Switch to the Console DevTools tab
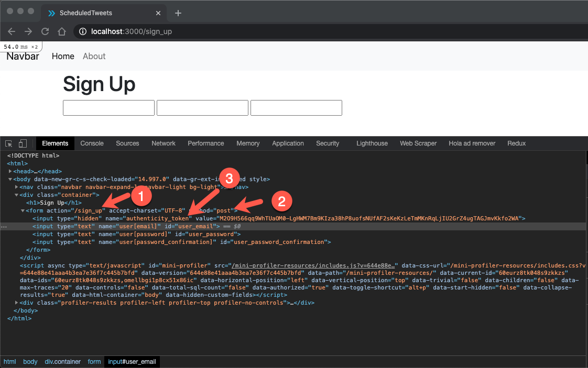Image resolution: width=588 pixels, height=368 pixels. click(92, 143)
